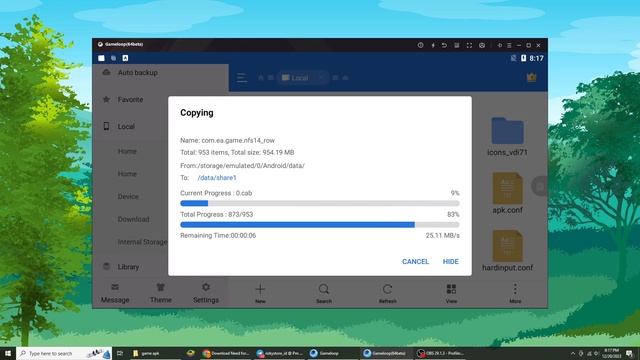Open More options in bottom toolbar

(515, 293)
